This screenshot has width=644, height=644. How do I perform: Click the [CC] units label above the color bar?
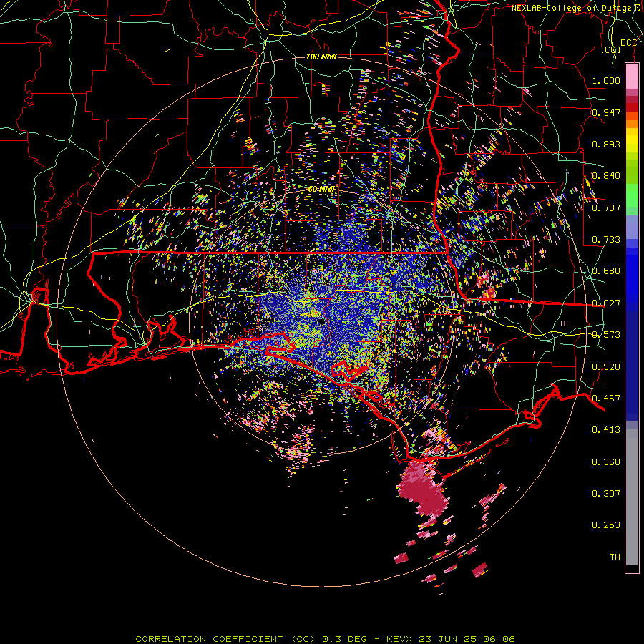pyautogui.click(x=611, y=50)
